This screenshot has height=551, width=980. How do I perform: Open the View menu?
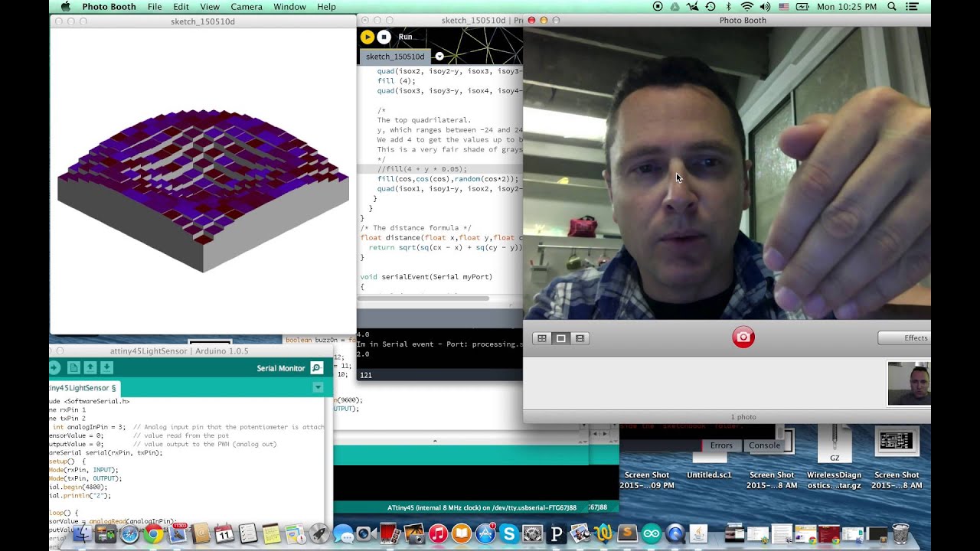coord(210,7)
